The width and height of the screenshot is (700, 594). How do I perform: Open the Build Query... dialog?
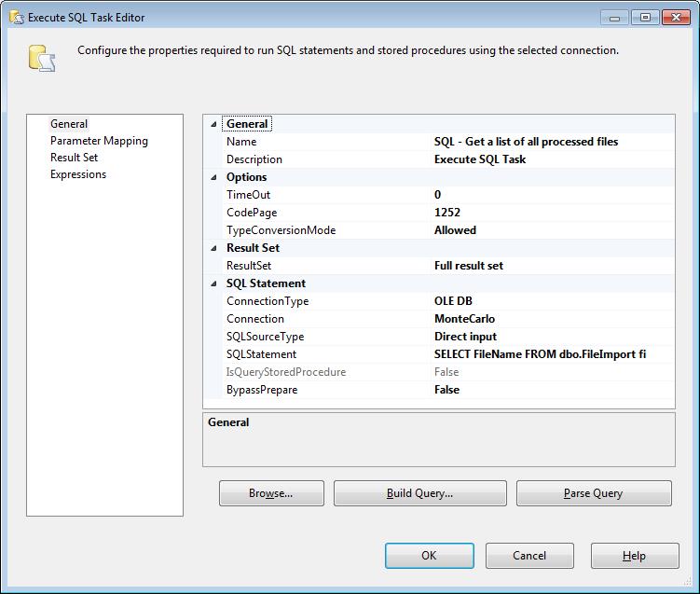[x=420, y=493]
